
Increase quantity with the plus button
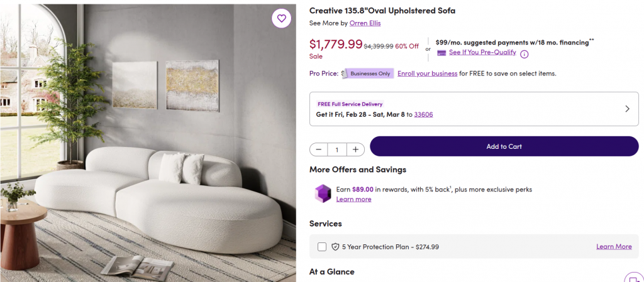click(355, 149)
